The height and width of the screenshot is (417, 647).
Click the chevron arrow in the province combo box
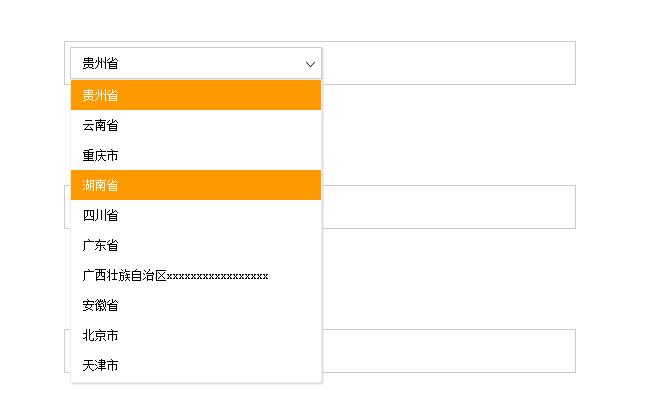pyautogui.click(x=310, y=64)
